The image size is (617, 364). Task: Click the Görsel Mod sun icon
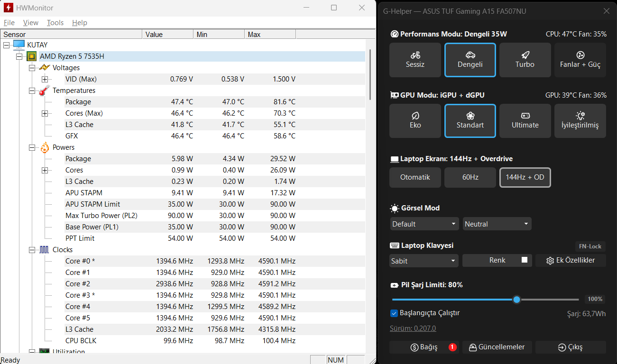click(x=395, y=208)
